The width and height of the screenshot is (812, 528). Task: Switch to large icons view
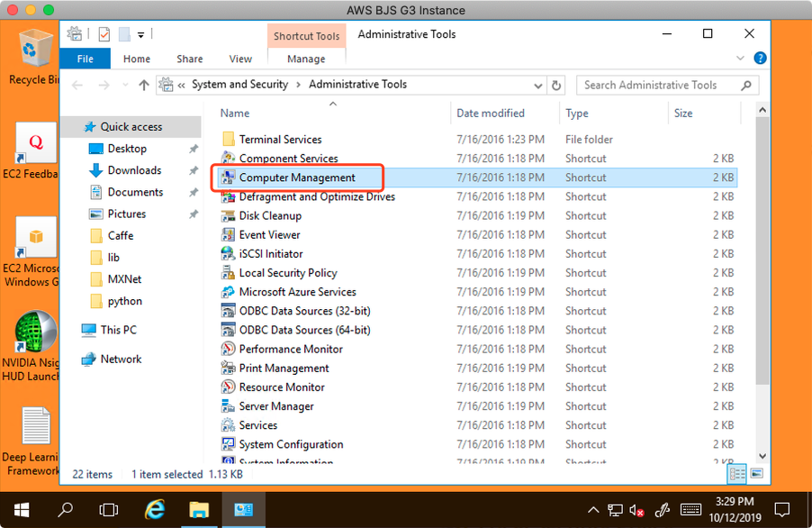pos(756,474)
